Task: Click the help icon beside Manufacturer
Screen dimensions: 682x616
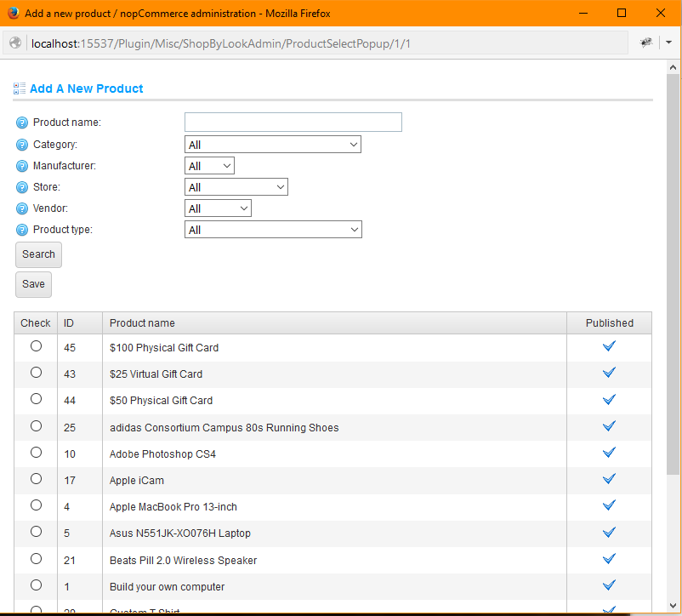Action: 21,165
